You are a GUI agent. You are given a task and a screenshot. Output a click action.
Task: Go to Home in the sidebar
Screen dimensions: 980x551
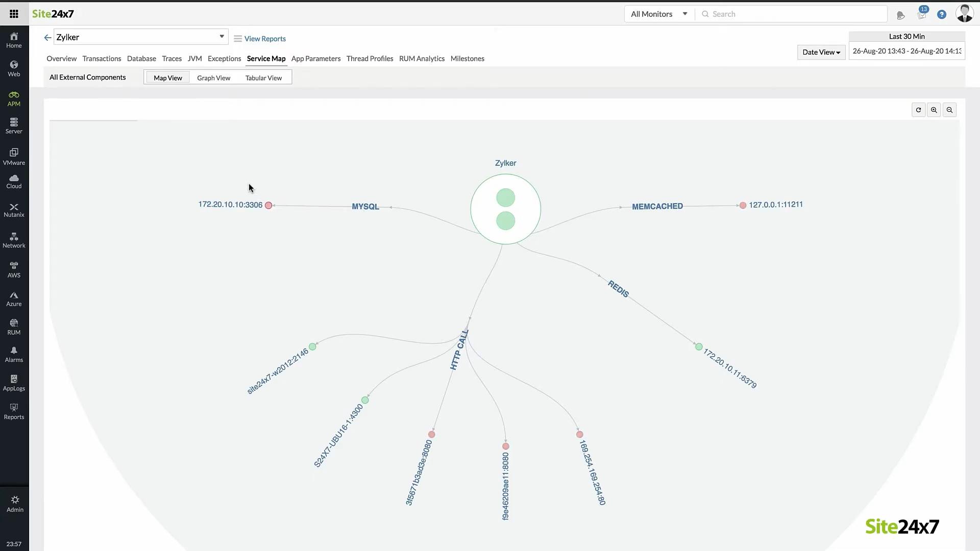click(x=14, y=40)
